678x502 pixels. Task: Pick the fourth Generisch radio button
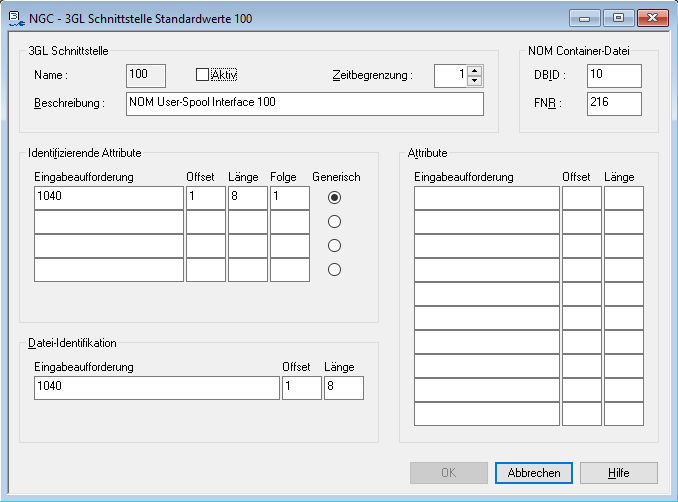335,269
